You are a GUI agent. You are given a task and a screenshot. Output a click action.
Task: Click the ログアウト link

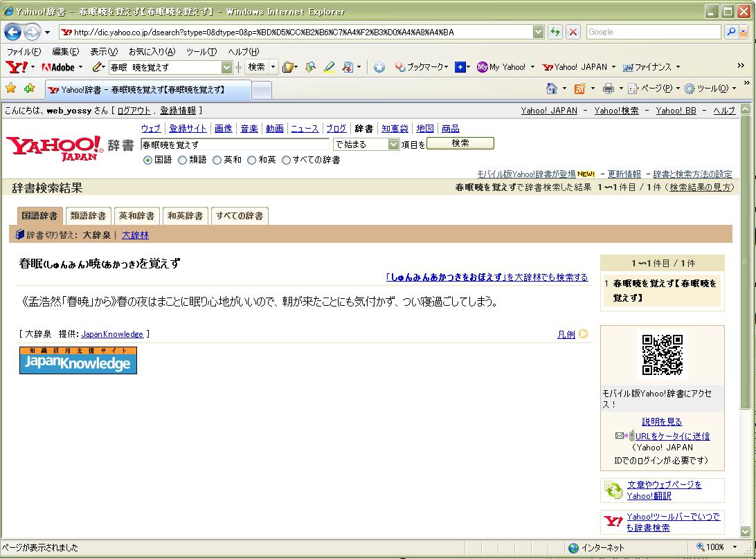point(134,111)
